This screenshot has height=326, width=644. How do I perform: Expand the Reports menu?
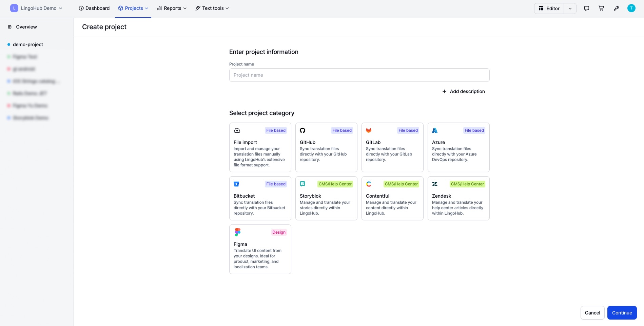pyautogui.click(x=172, y=8)
